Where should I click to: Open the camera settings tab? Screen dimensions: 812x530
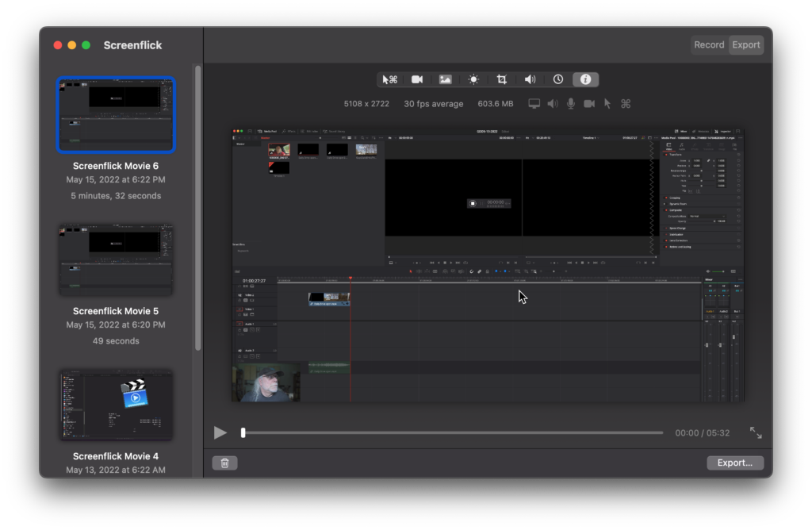(417, 79)
